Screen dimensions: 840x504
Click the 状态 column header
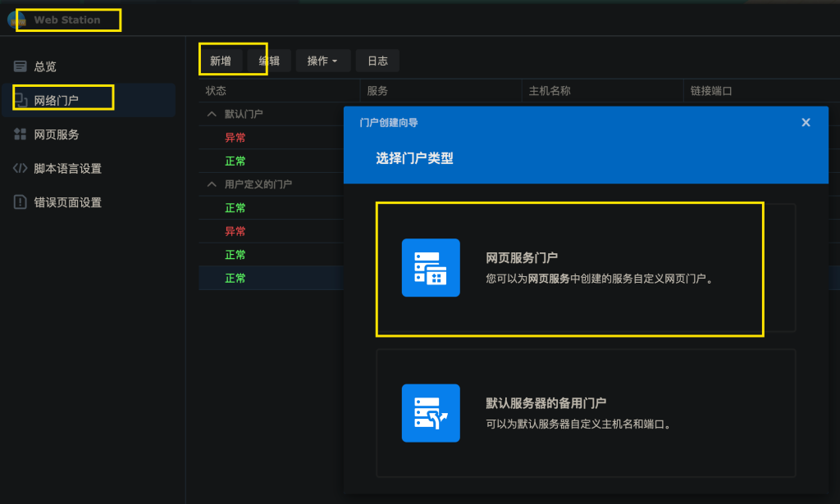pyautogui.click(x=216, y=91)
